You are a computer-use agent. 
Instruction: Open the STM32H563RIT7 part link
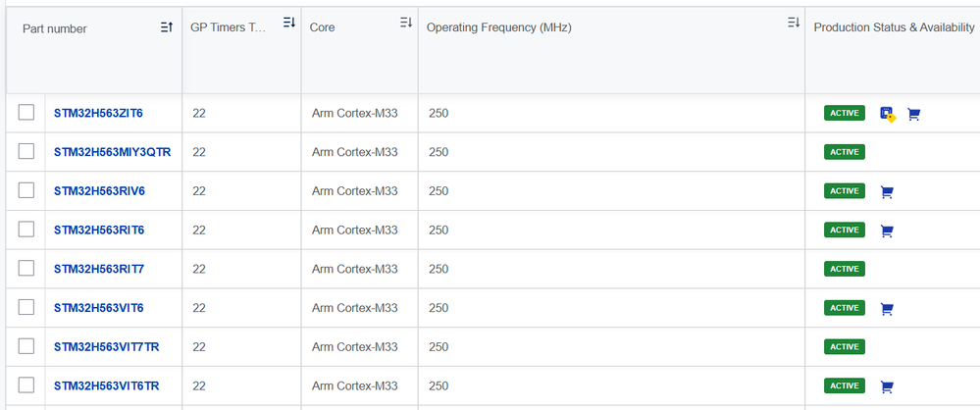tap(99, 269)
